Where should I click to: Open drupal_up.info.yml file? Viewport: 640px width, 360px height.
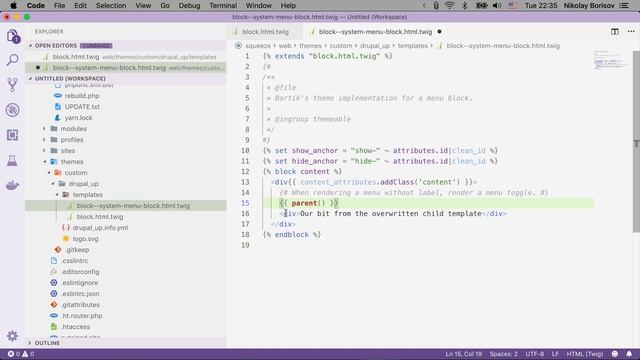pos(100,228)
